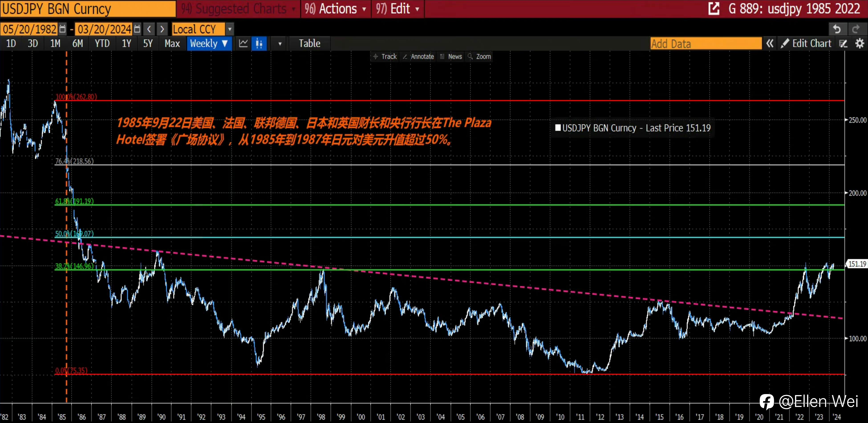Select the YTD range tab
868x423 pixels.
tap(102, 43)
